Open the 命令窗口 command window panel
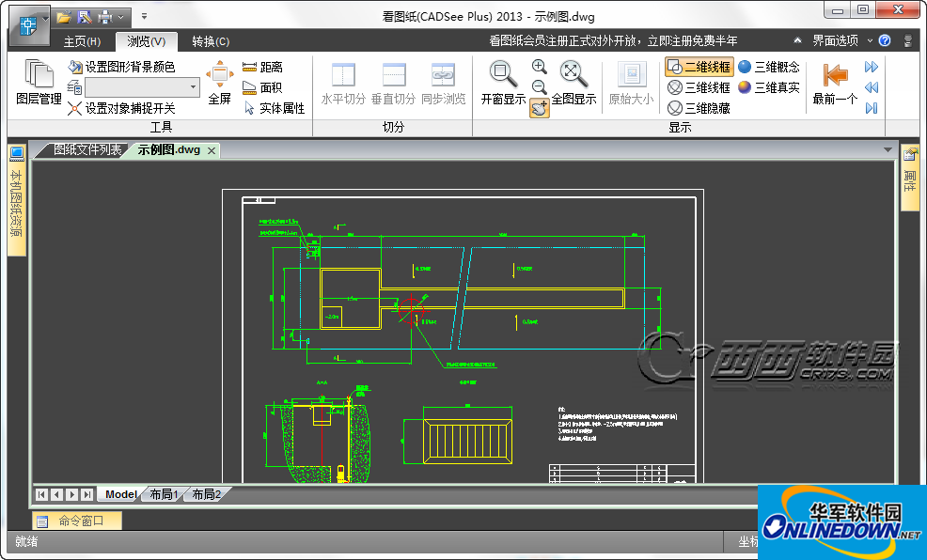Screen dimensions: 927x560 click(77, 521)
